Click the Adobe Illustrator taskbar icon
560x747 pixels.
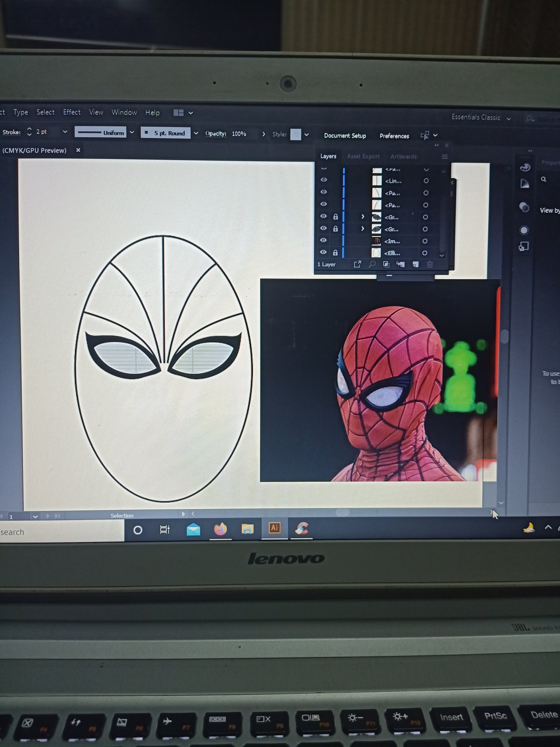pyautogui.click(x=274, y=528)
